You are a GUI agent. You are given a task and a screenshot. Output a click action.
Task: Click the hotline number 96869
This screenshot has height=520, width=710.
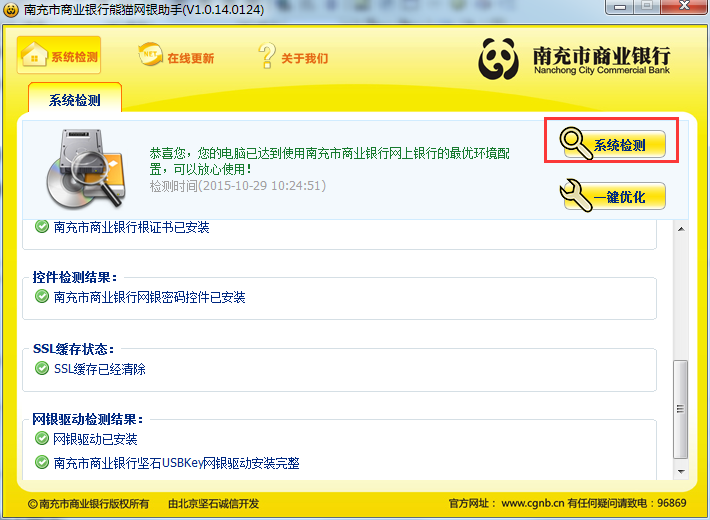coord(672,503)
